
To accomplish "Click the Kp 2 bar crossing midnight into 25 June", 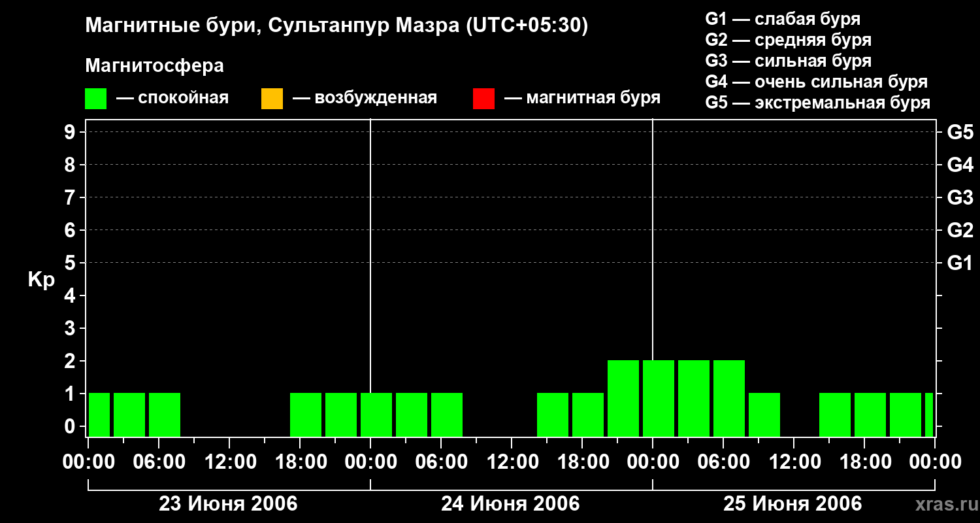I will [659, 398].
